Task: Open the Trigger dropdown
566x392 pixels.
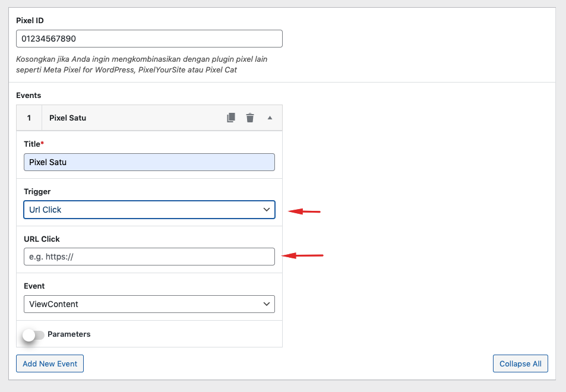Action: 149,210
